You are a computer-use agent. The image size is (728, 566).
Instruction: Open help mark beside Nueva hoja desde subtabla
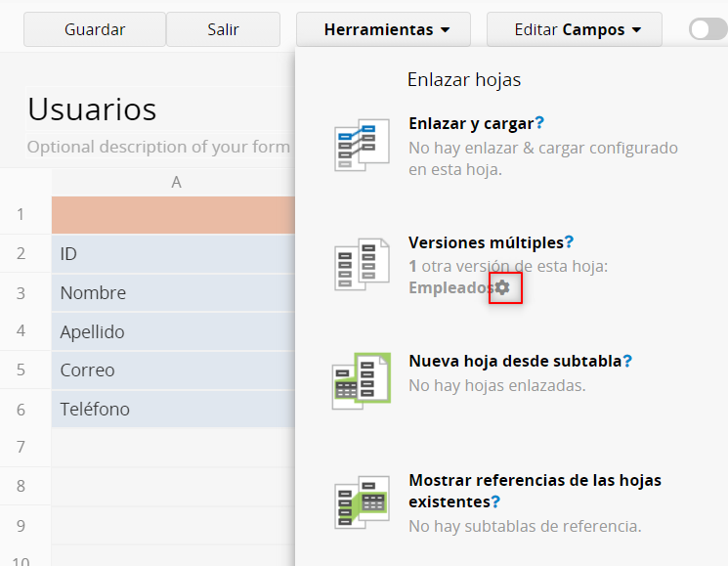pyautogui.click(x=627, y=361)
